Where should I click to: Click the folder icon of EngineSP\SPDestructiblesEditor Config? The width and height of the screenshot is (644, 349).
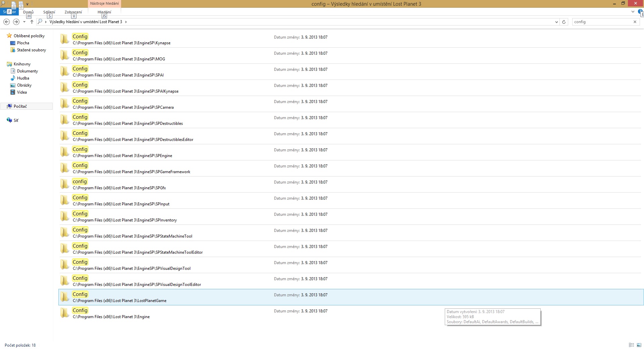point(64,136)
